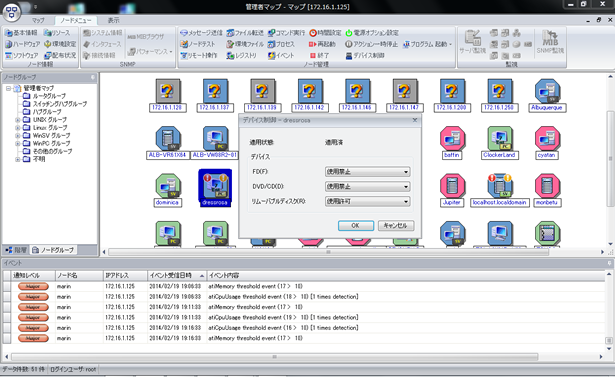Image resolution: width=615 pixels, height=377 pixels.
Task: Expand the Linux グループ tree node
Action: (18, 128)
